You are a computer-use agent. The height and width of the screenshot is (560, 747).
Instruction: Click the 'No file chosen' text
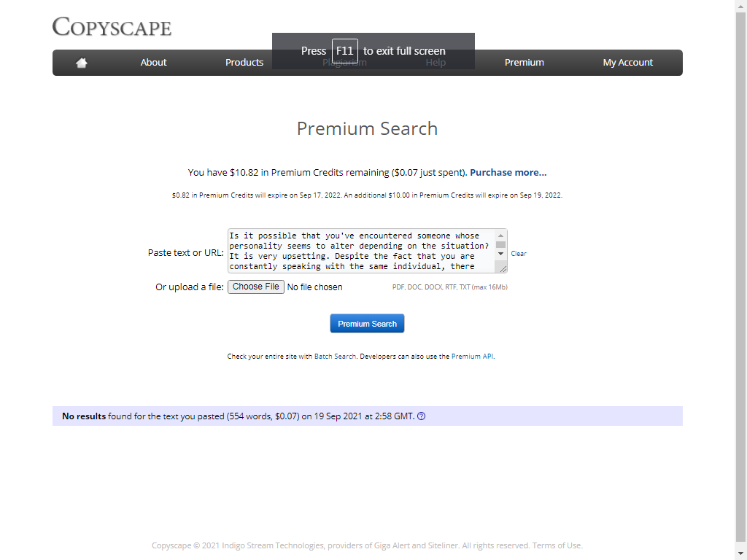click(x=314, y=287)
